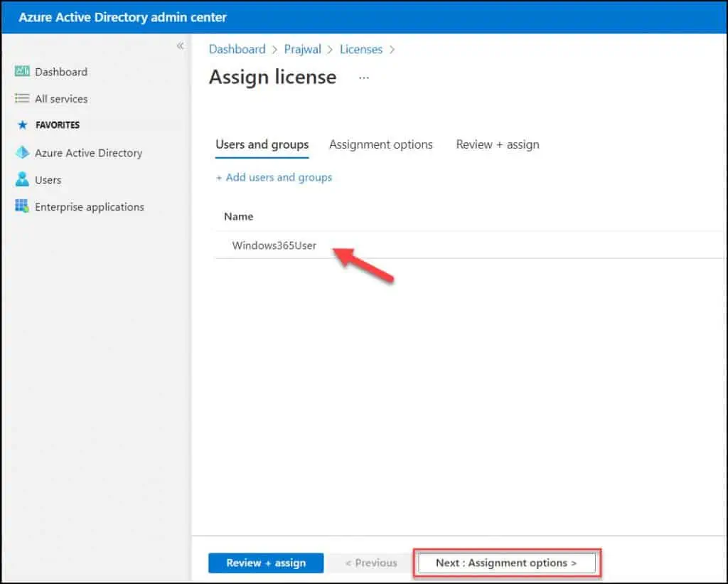Click the Name column header

pyautogui.click(x=239, y=216)
